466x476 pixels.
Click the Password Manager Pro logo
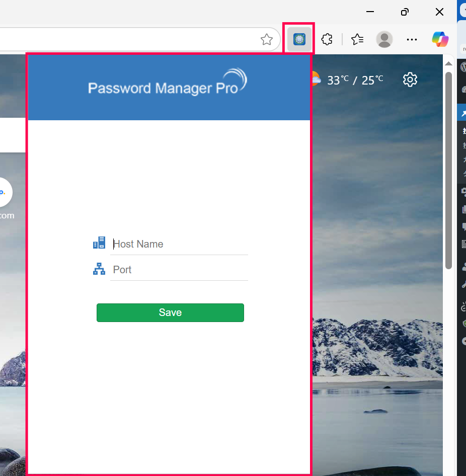(168, 82)
